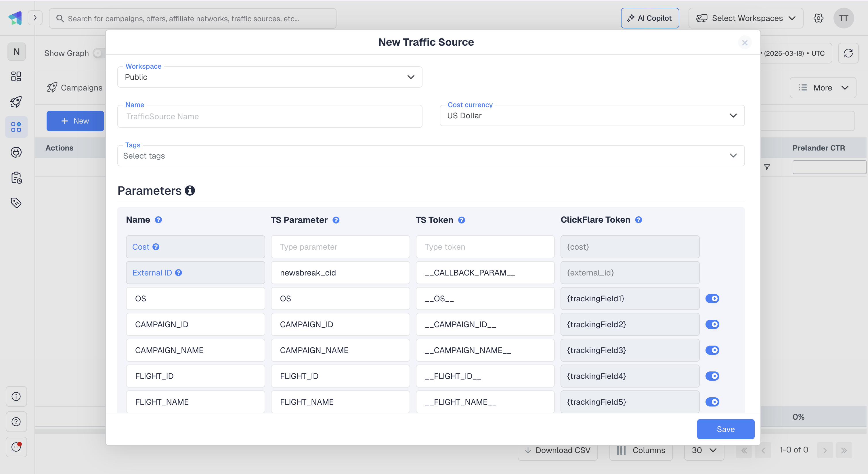This screenshot has height=474, width=868.
Task: Open the More menu
Action: click(x=823, y=88)
